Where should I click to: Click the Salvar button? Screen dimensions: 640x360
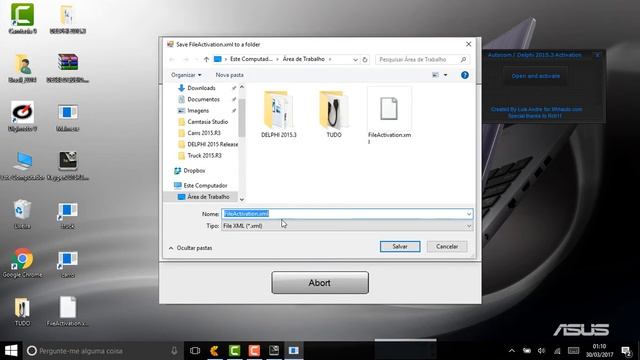[x=400, y=247]
